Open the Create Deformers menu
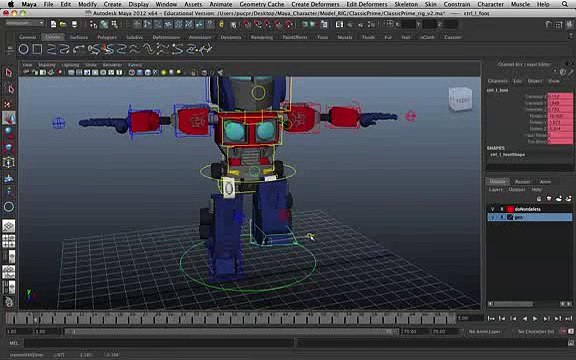This screenshot has height=360, width=576. click(x=315, y=4)
